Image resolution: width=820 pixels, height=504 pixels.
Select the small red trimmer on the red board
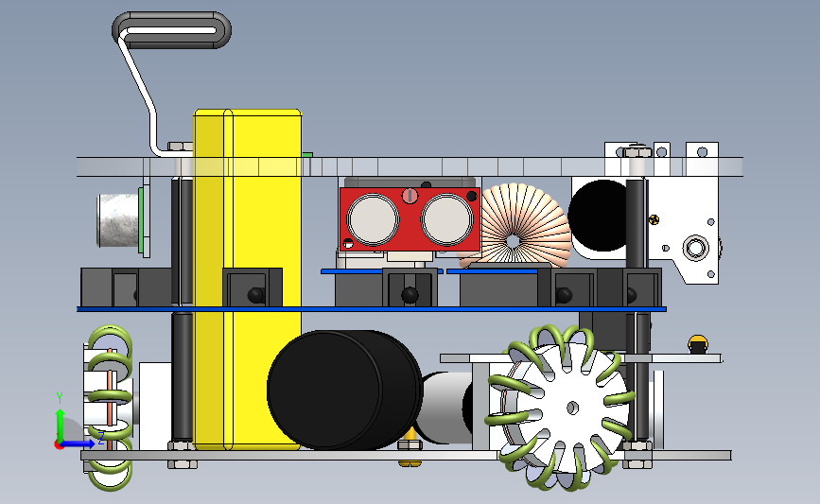click(410, 196)
